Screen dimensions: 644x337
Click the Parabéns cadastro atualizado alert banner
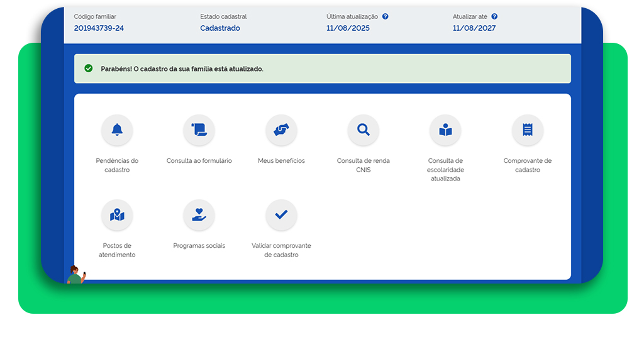pos(322,69)
